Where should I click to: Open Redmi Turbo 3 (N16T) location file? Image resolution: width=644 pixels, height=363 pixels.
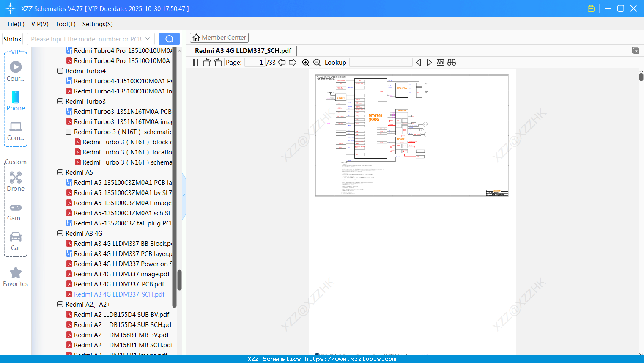click(127, 152)
